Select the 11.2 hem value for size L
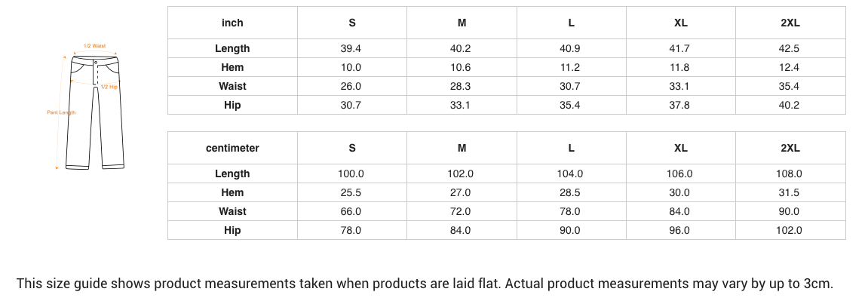The height and width of the screenshot is (307, 868). click(x=571, y=67)
